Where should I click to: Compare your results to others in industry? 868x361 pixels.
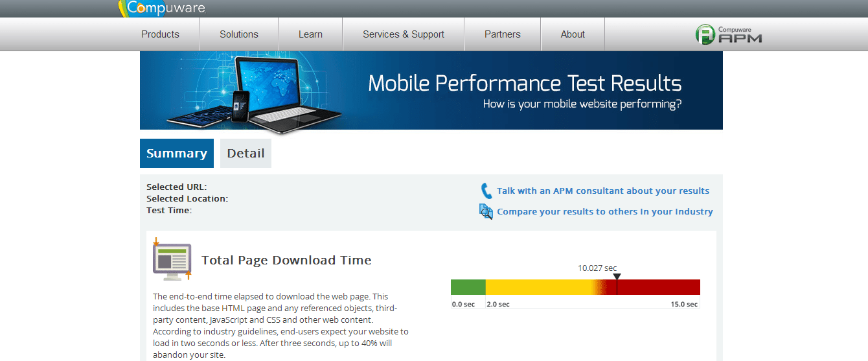pos(605,212)
